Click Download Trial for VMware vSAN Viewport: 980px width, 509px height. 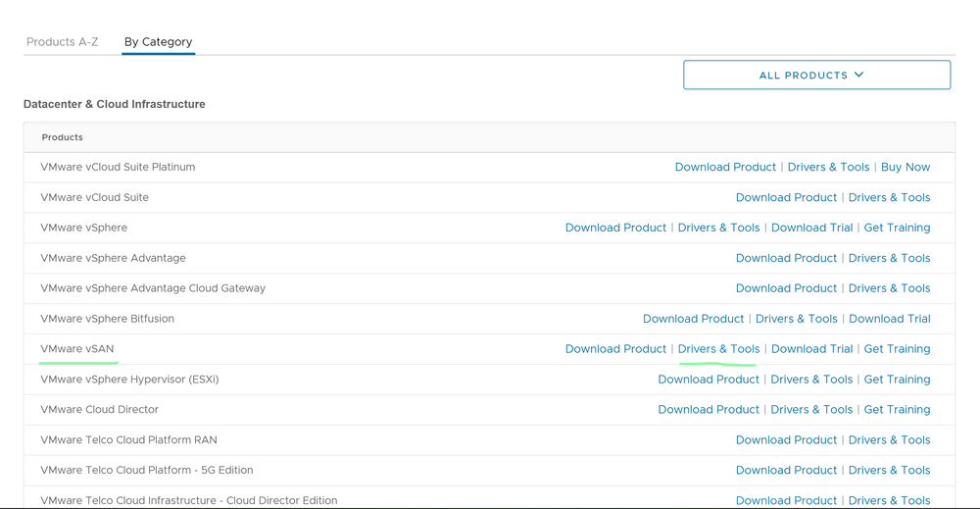click(x=811, y=349)
